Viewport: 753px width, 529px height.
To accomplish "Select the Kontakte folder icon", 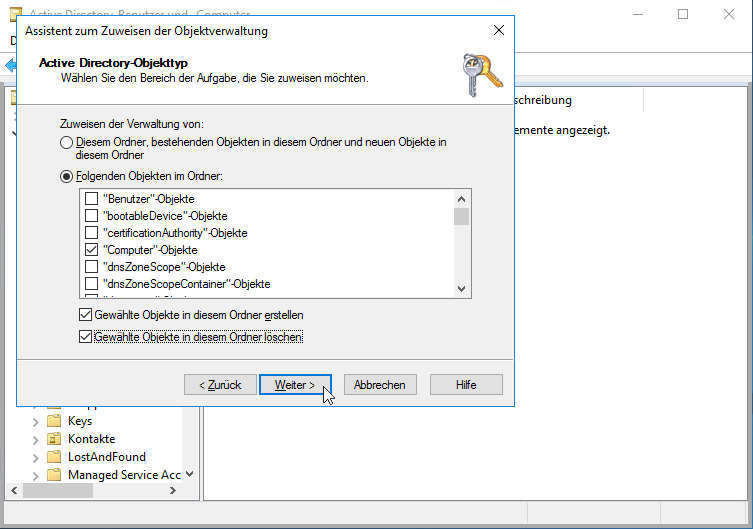I will (54, 439).
